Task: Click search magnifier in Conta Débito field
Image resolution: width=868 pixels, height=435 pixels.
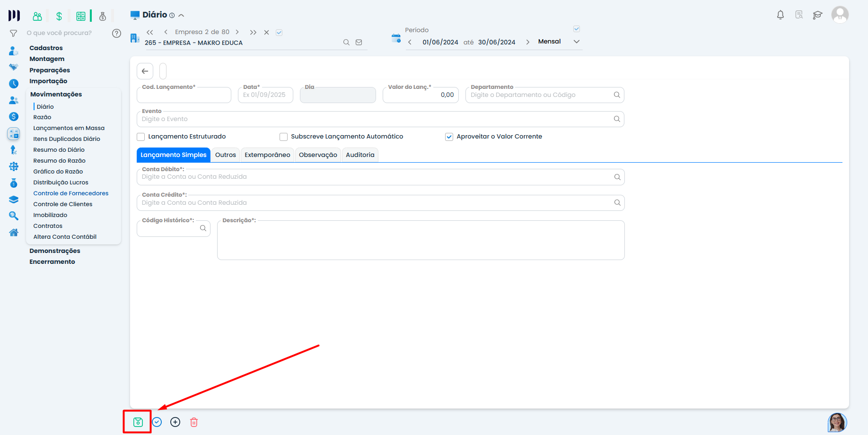Action: point(617,177)
